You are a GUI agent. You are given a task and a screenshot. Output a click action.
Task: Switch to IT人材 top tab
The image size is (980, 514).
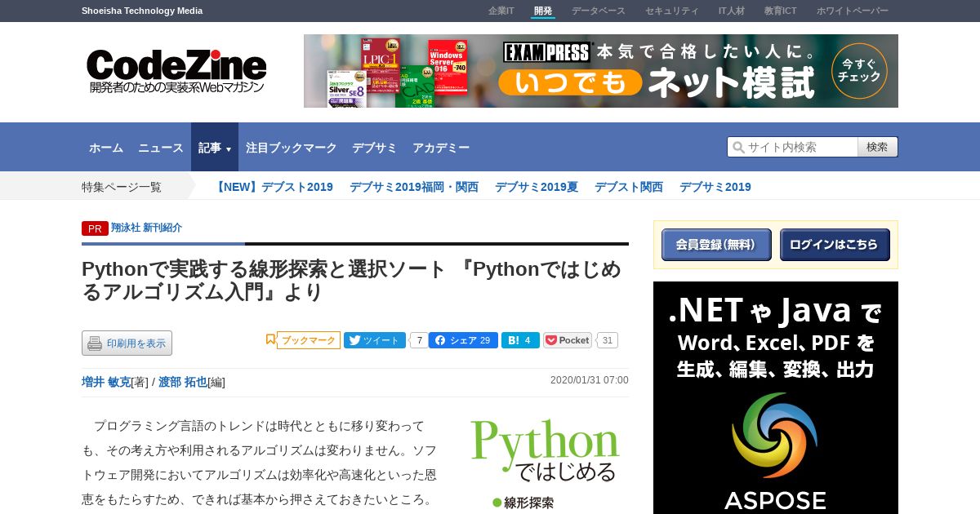(732, 11)
